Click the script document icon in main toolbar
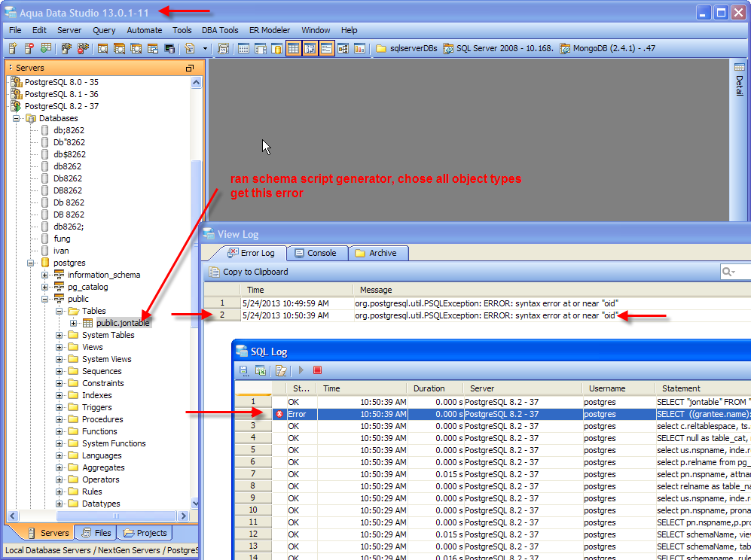751x560 pixels. click(x=190, y=48)
